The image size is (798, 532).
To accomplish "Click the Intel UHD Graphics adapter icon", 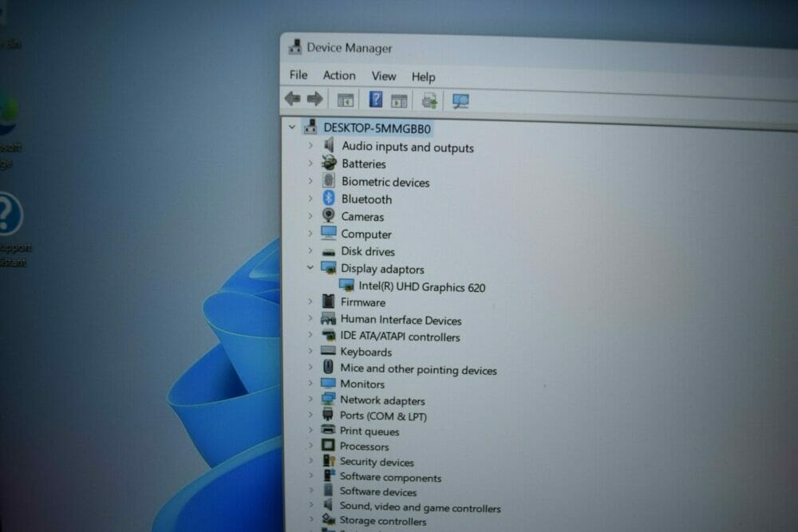I will [x=346, y=286].
